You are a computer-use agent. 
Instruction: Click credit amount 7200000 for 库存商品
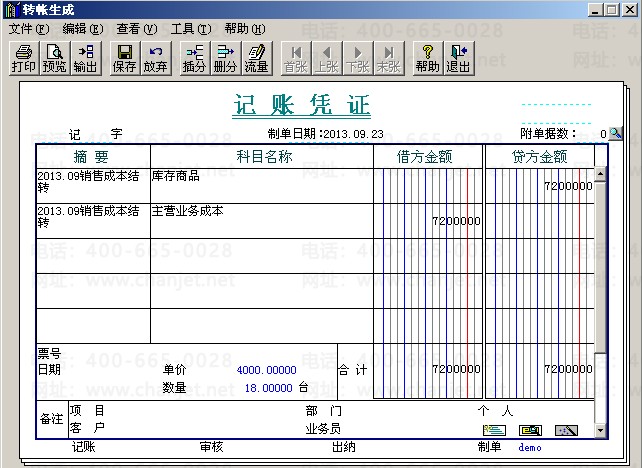[540, 186]
